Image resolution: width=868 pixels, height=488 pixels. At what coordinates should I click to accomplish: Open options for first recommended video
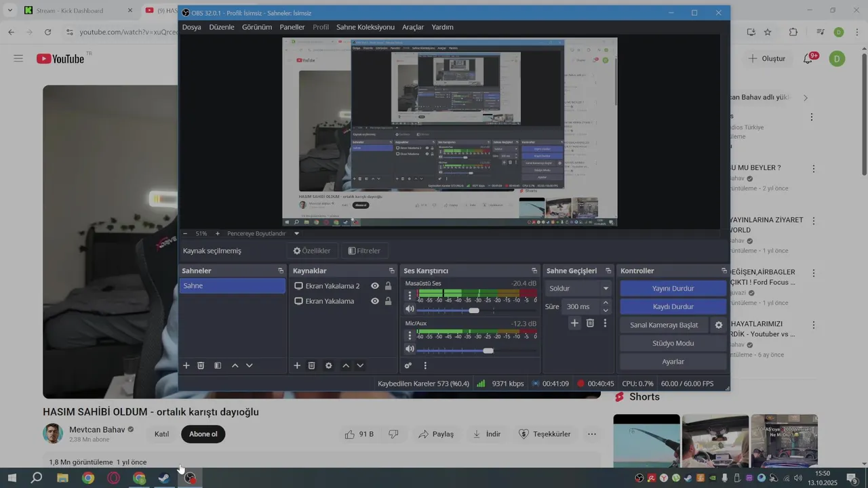pos(811,117)
